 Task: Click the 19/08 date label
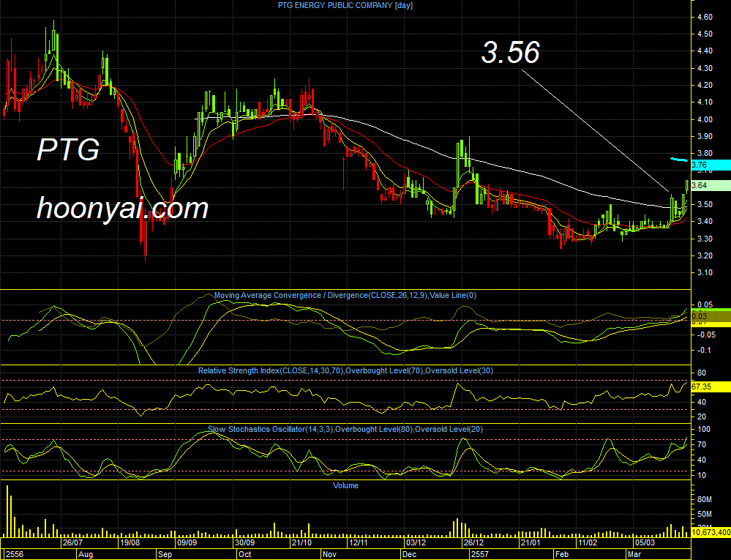(130, 542)
